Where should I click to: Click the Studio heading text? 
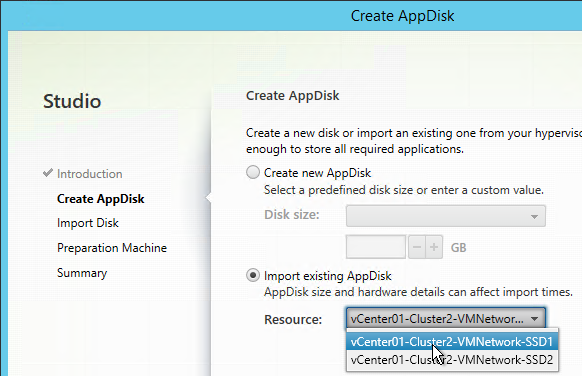72,101
